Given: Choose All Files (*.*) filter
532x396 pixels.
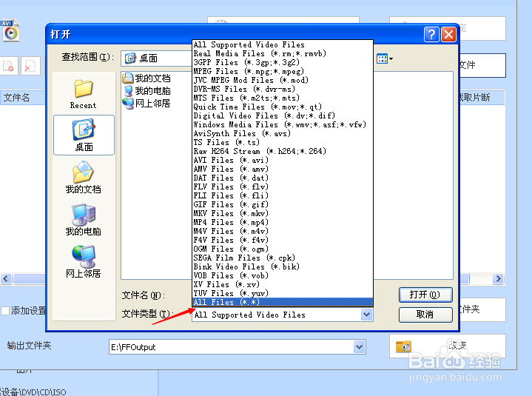Looking at the screenshot, I should (x=283, y=302).
